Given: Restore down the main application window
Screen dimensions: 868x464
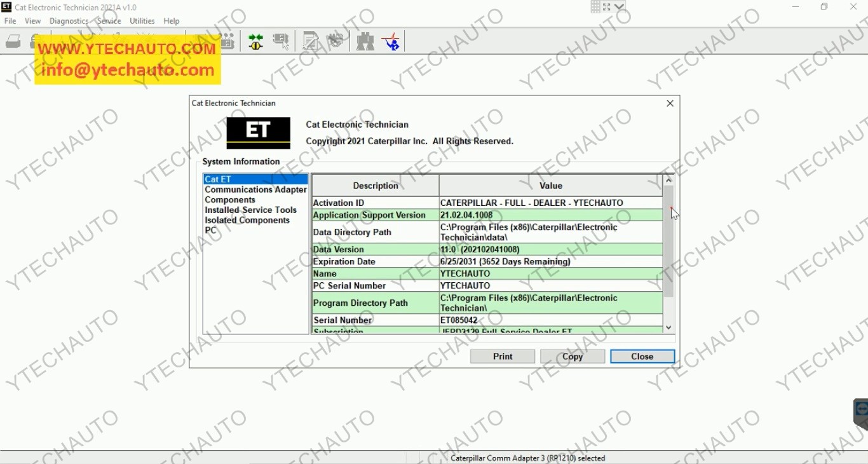Looking at the screenshot, I should pyautogui.click(x=824, y=7).
